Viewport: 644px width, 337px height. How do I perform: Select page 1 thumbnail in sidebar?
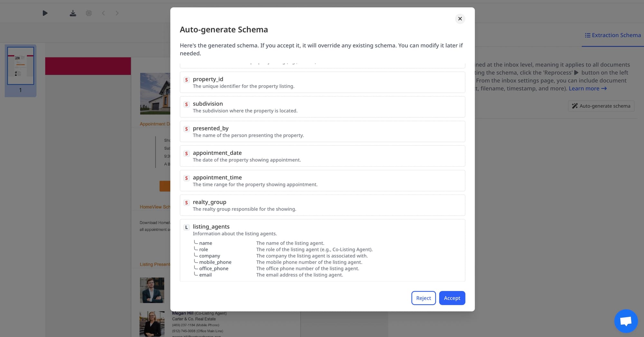point(21,66)
